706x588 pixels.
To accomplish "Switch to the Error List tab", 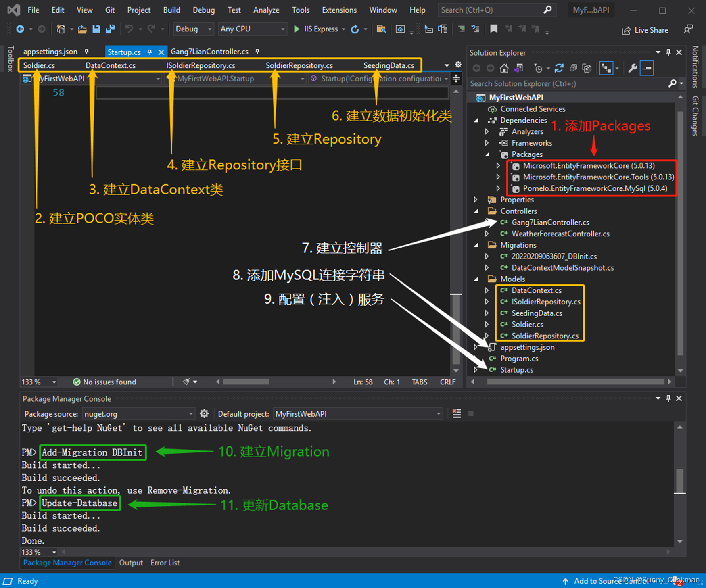I will tap(165, 563).
